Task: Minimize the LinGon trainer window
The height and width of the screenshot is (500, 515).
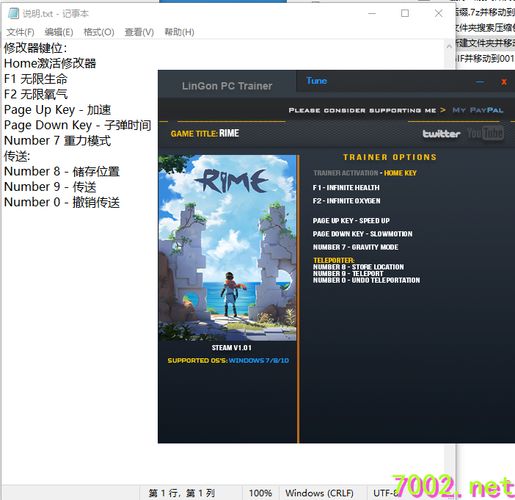Action: point(480,82)
